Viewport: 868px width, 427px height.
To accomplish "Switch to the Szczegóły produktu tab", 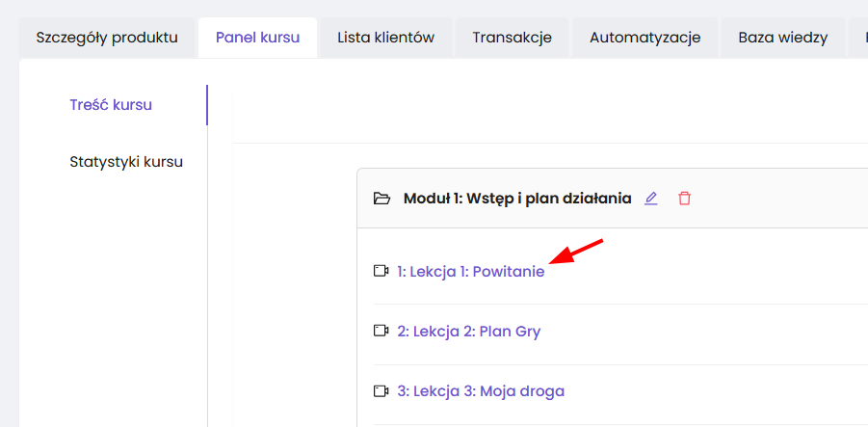I will point(107,38).
